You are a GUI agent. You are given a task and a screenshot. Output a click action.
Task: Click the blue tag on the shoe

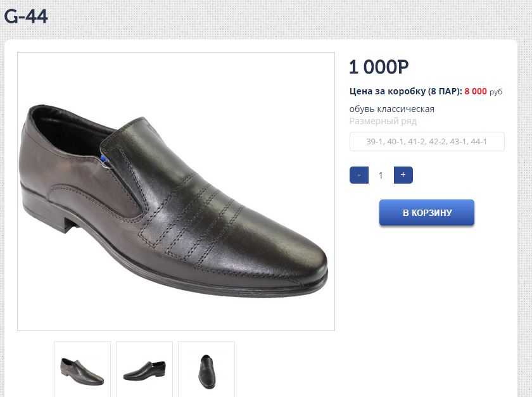(x=103, y=159)
